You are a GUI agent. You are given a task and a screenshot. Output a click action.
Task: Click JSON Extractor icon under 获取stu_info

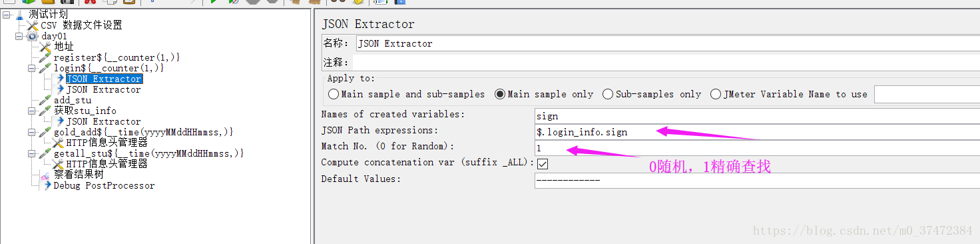pos(60,121)
